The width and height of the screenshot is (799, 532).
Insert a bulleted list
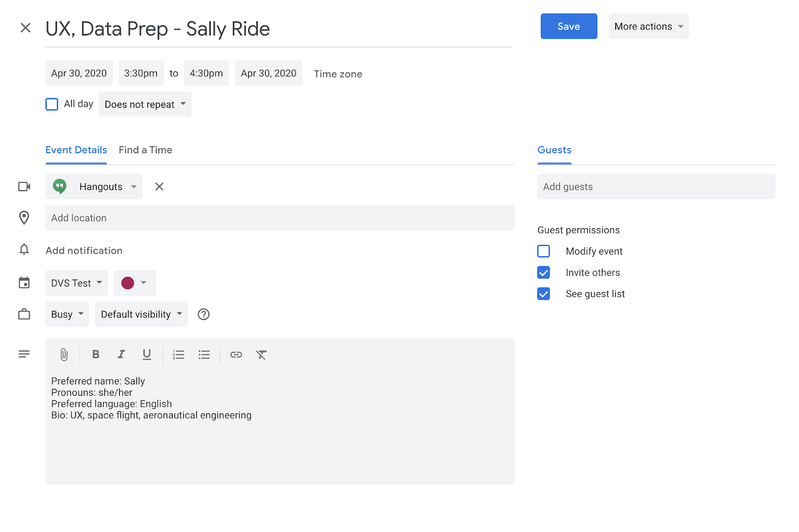(204, 355)
